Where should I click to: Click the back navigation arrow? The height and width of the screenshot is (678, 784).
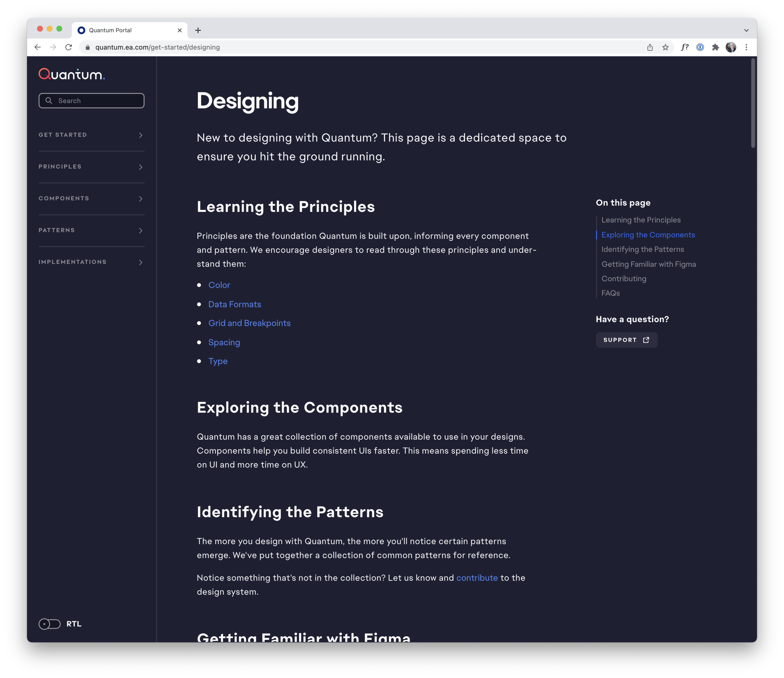click(x=38, y=47)
